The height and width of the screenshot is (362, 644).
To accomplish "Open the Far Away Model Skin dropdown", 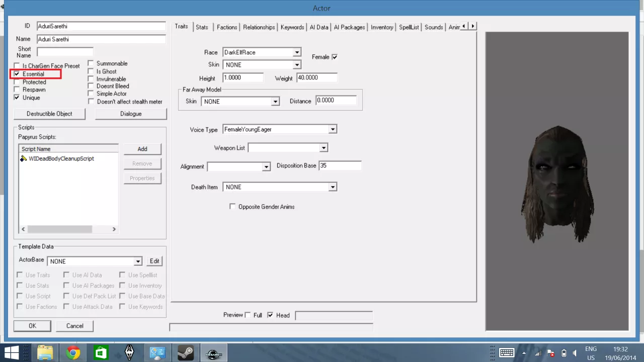I will pyautogui.click(x=275, y=102).
